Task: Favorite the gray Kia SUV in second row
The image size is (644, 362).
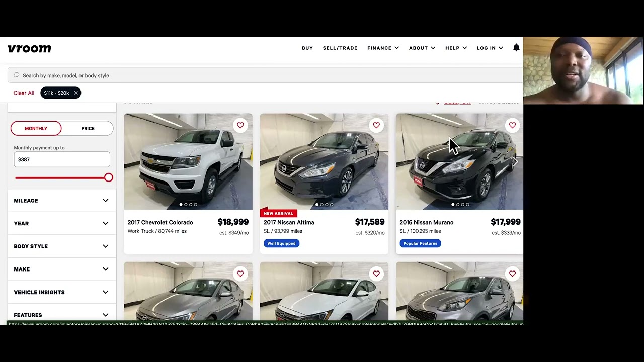Action: (x=512, y=274)
